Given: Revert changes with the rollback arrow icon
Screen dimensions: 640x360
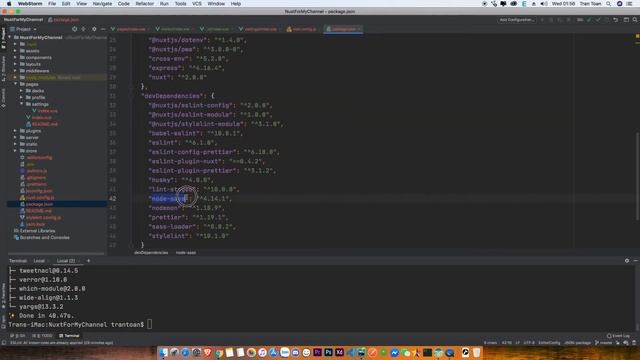Looking at the screenshot, I should [616, 20].
